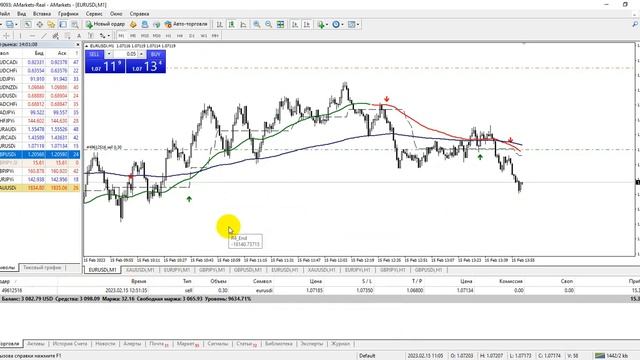Collapse one-click trading panel triangle
This screenshot has width=640, height=360.
tap(87, 46)
